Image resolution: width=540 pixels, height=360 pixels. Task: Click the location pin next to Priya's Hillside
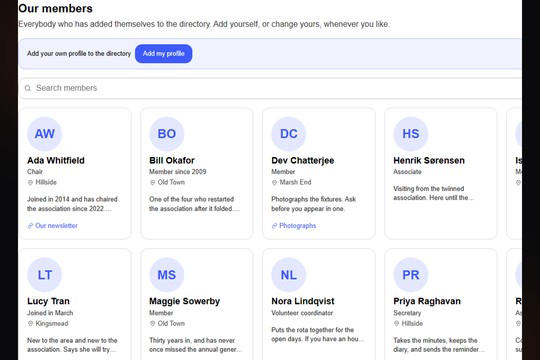[x=396, y=323]
